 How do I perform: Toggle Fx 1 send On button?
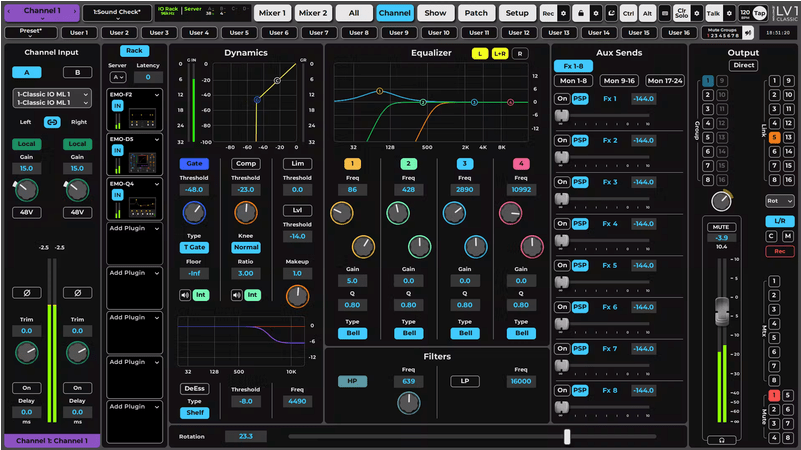tap(562, 99)
